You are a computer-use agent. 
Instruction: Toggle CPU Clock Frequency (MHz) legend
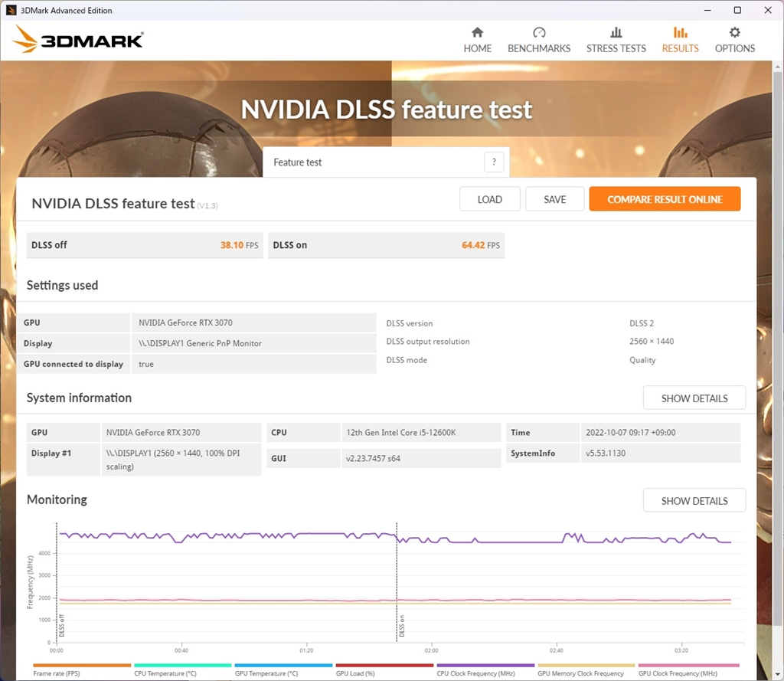click(x=485, y=670)
